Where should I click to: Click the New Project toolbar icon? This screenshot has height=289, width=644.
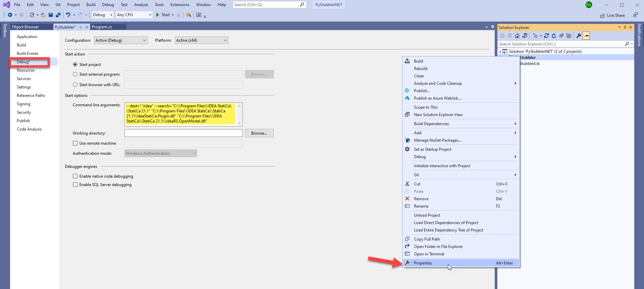[x=32, y=15]
